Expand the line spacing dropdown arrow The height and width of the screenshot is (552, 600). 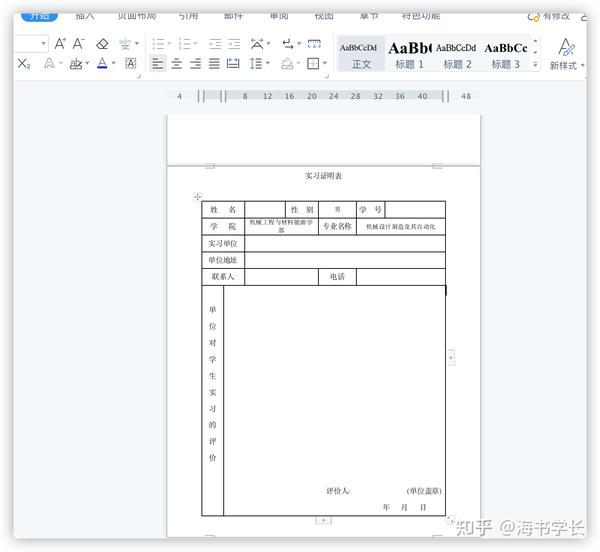coord(267,63)
